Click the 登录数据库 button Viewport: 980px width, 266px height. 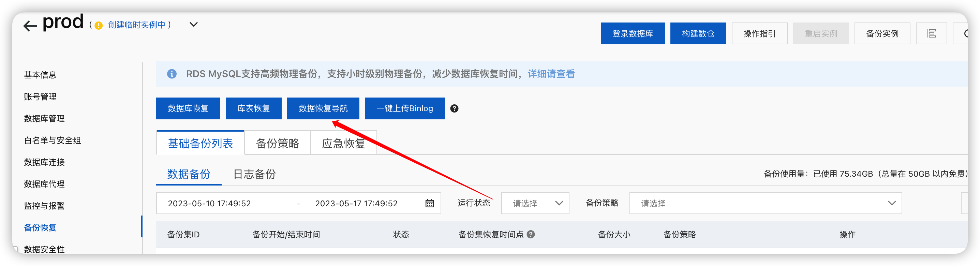(x=632, y=33)
